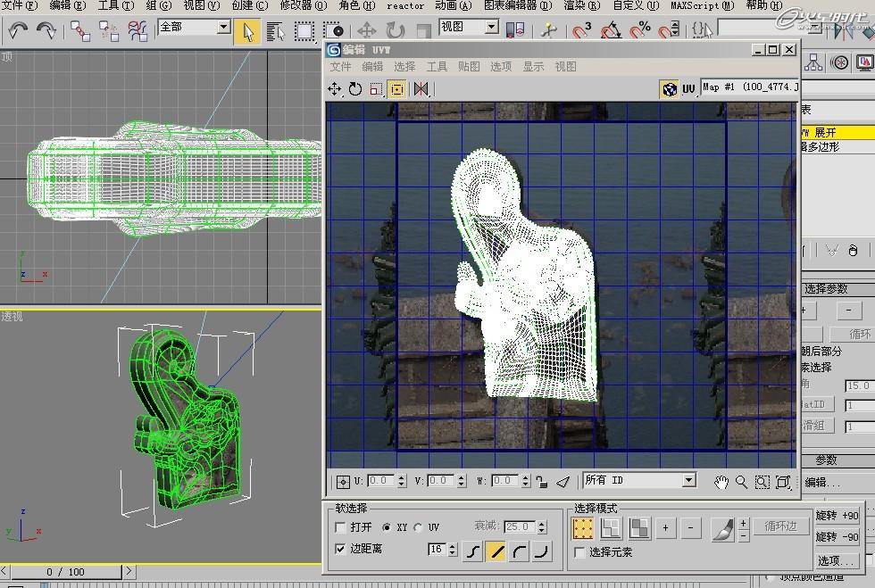Click the edge distance 16 spinner
This screenshot has width=875, height=588.
pyautogui.click(x=453, y=550)
